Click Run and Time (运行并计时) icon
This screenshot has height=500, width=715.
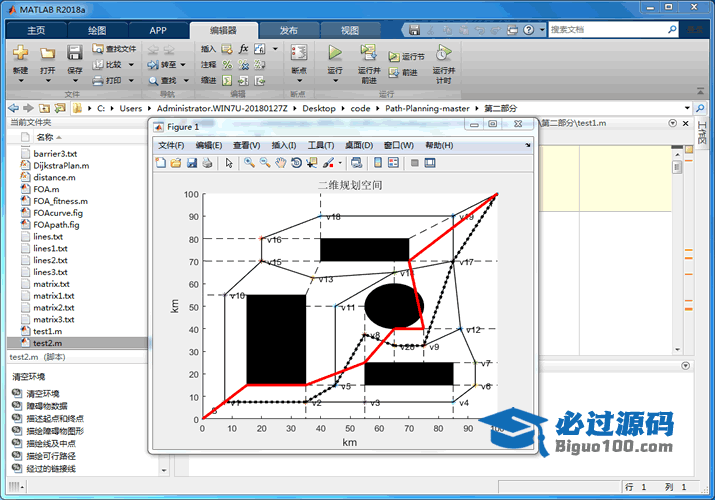click(444, 53)
